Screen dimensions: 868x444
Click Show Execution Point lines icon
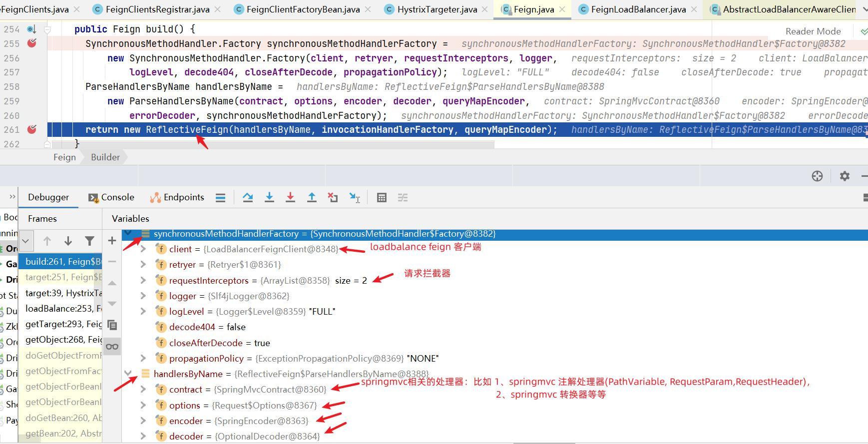click(x=220, y=198)
